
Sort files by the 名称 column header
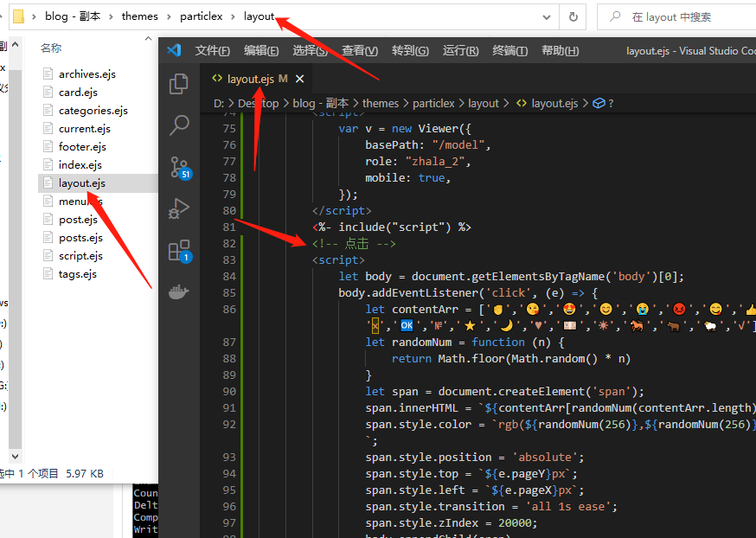point(51,48)
